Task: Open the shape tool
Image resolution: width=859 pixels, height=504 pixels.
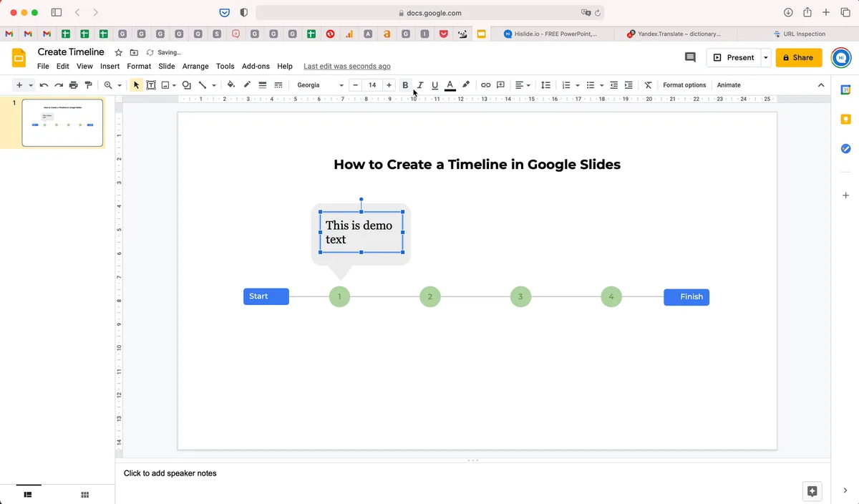Action: (x=187, y=85)
